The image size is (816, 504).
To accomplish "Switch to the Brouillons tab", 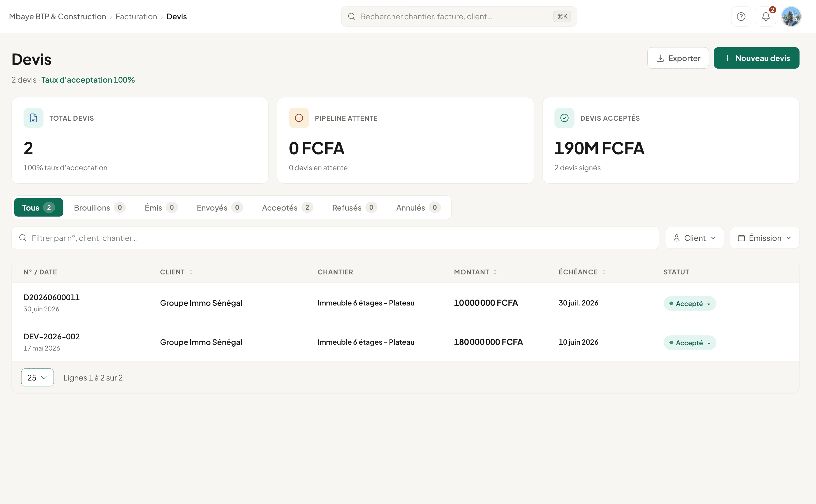I will (x=99, y=207).
